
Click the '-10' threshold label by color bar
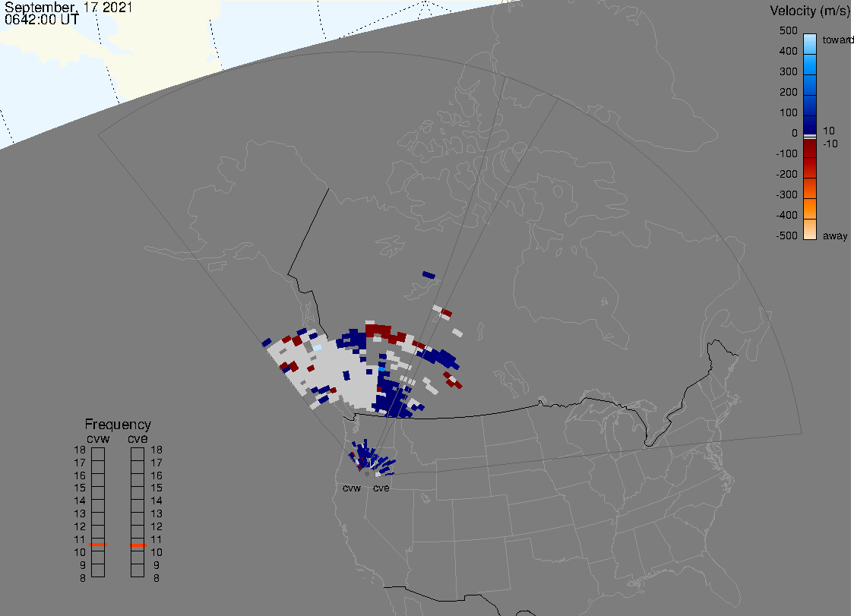[830, 144]
